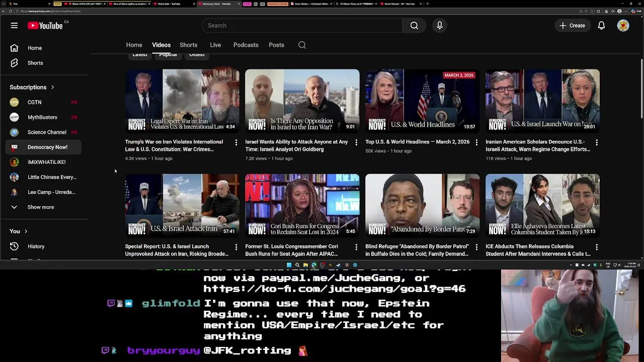Image resolution: width=644 pixels, height=362 pixels.
Task: Open title Special Report: U.S. & Israel Launch
Action: pyautogui.click(x=177, y=250)
